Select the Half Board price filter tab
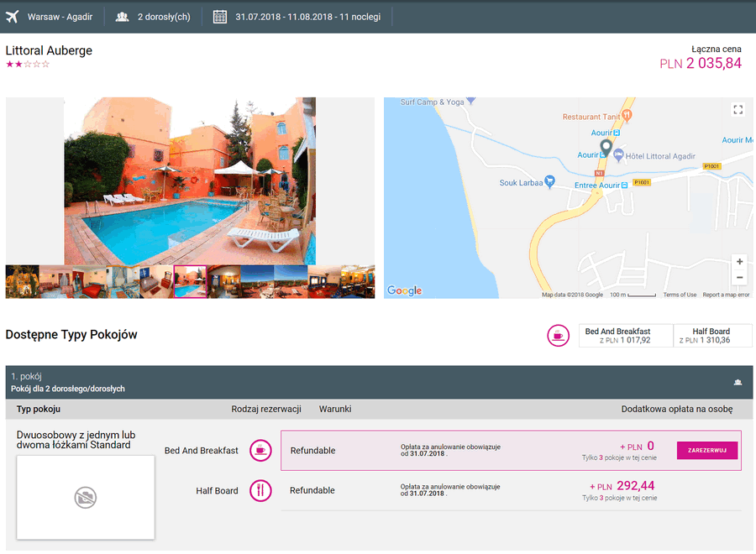The image size is (756, 554). 712,335
